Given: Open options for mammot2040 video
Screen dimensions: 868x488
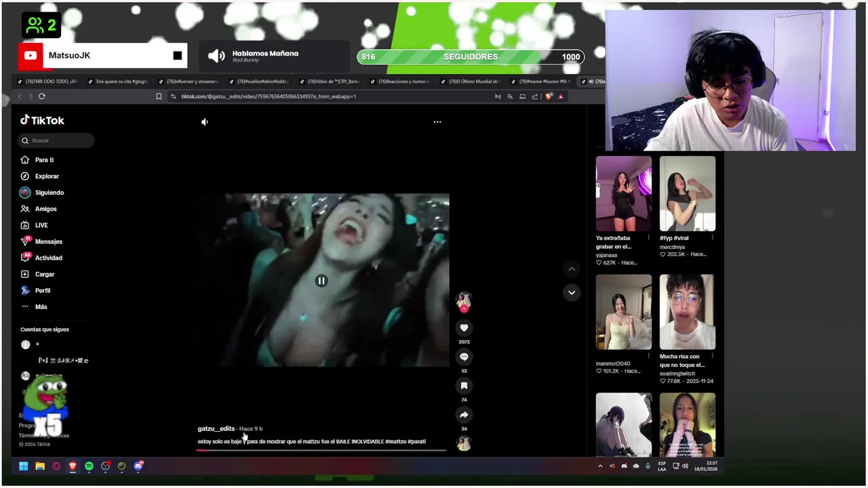Looking at the screenshot, I should [649, 356].
